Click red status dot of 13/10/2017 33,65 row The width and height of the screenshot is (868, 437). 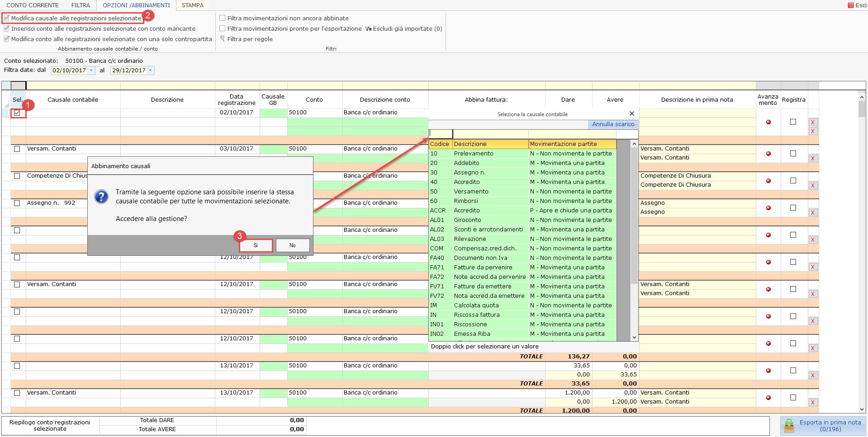768,371
